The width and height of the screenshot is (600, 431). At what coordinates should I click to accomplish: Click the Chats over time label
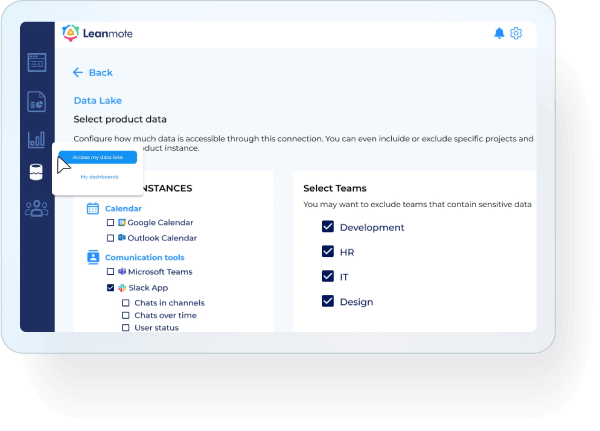165,315
